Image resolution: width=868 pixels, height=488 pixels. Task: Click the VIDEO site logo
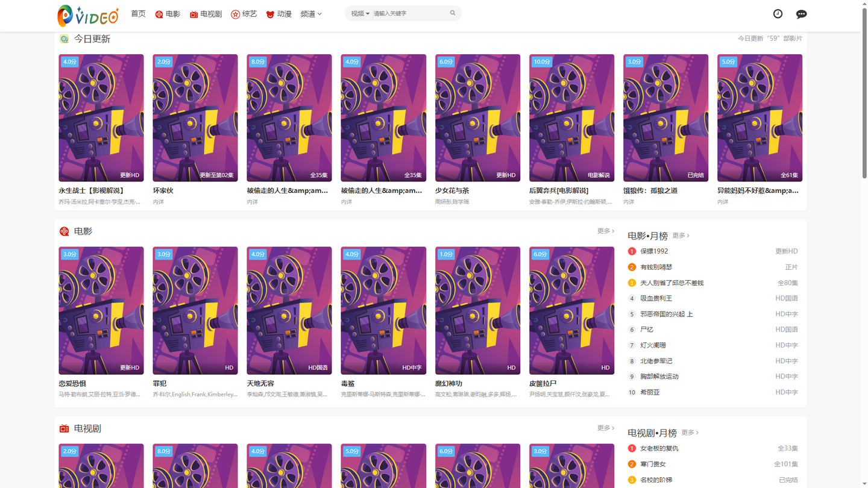click(x=88, y=15)
